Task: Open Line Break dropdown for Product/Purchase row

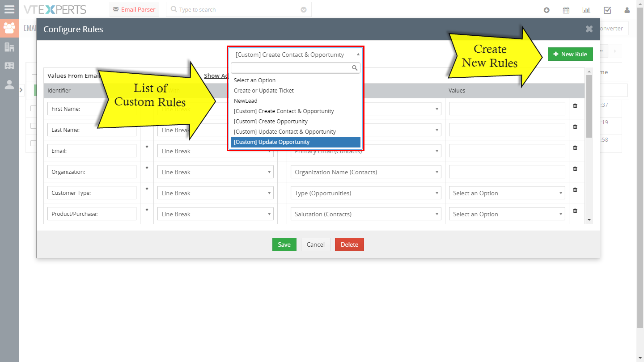Action: (x=215, y=214)
